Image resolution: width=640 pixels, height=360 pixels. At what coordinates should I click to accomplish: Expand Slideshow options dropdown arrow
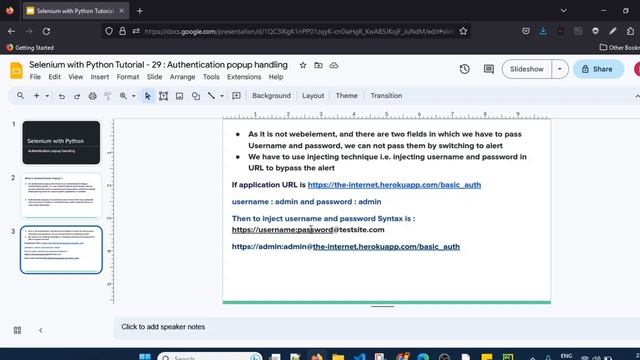click(560, 69)
